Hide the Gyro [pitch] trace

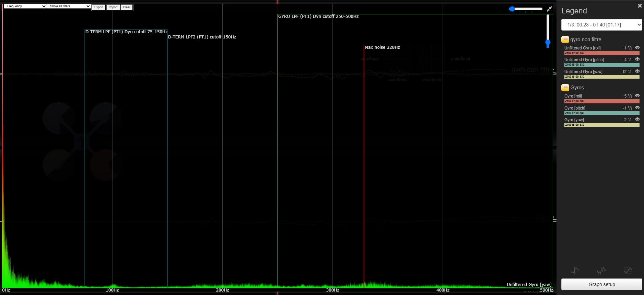click(x=637, y=108)
